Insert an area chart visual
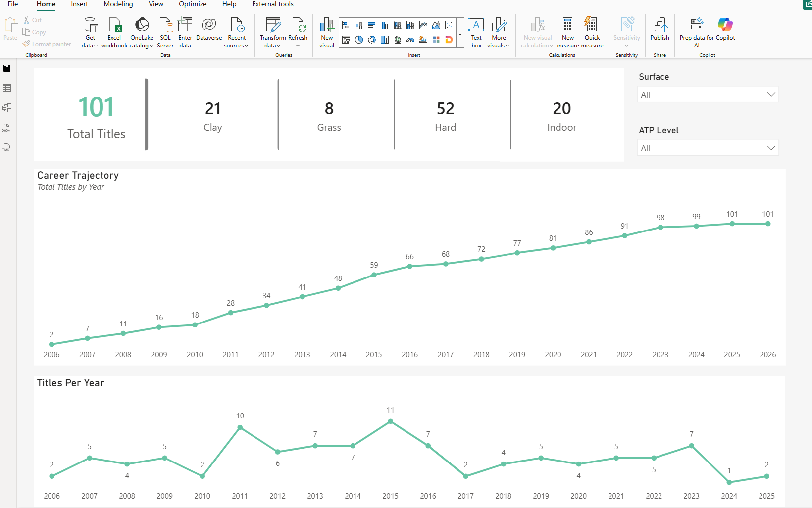This screenshot has width=812, height=508. click(436, 25)
